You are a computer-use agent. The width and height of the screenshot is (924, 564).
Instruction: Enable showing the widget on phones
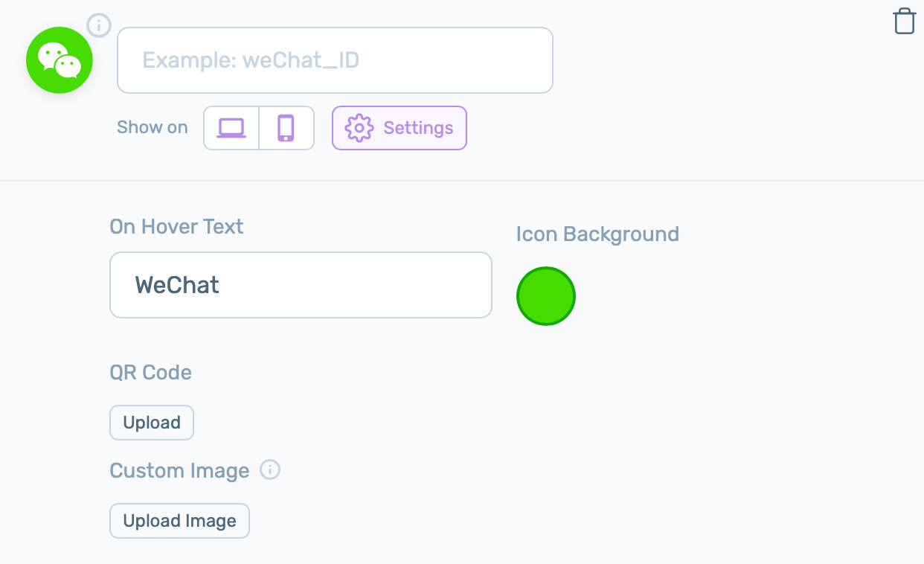point(286,127)
